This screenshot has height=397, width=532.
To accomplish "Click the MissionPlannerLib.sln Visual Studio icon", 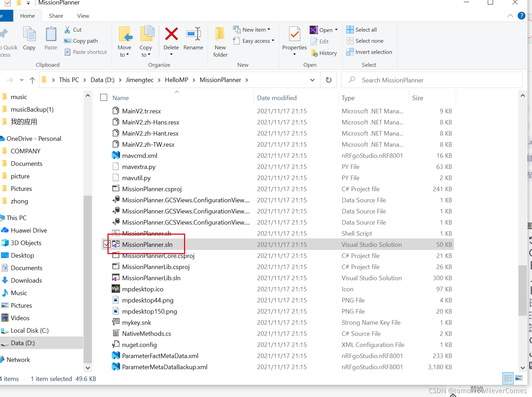I will point(116,278).
